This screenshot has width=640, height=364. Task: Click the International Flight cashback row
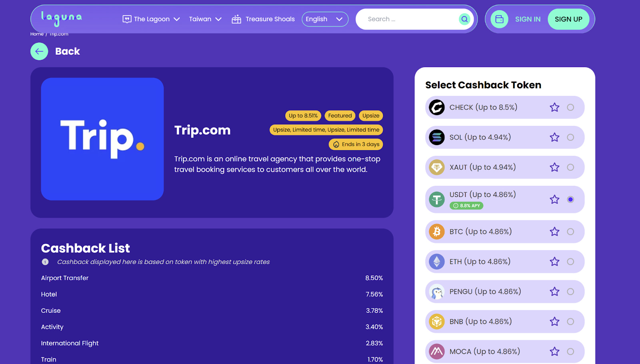tap(212, 343)
